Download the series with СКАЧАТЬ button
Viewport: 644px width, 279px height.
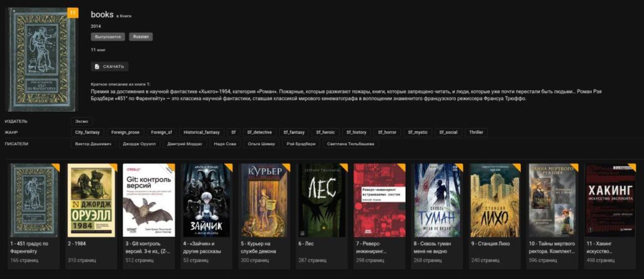coord(109,67)
